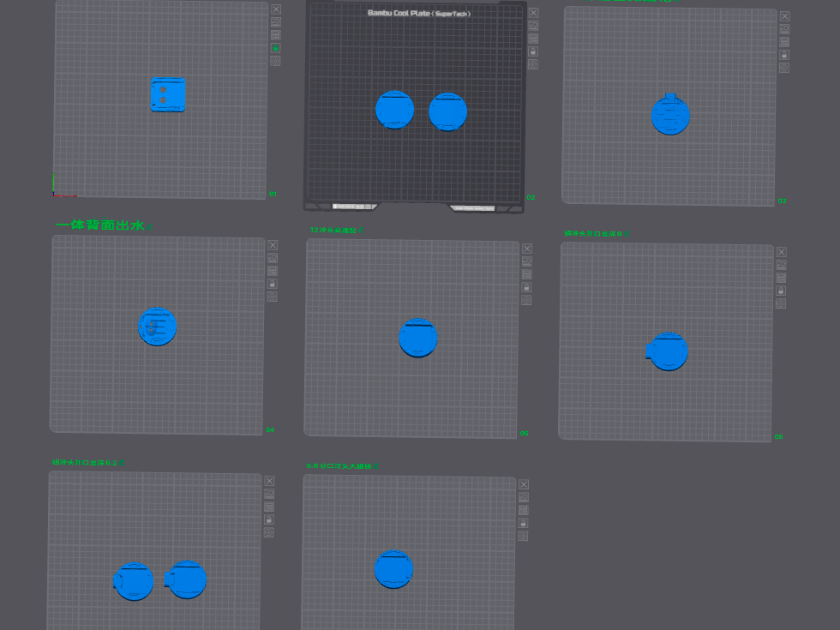The height and width of the screenshot is (630, 840).
Task: Unlock plate 01 using green lock icon
Action: pyautogui.click(x=276, y=48)
